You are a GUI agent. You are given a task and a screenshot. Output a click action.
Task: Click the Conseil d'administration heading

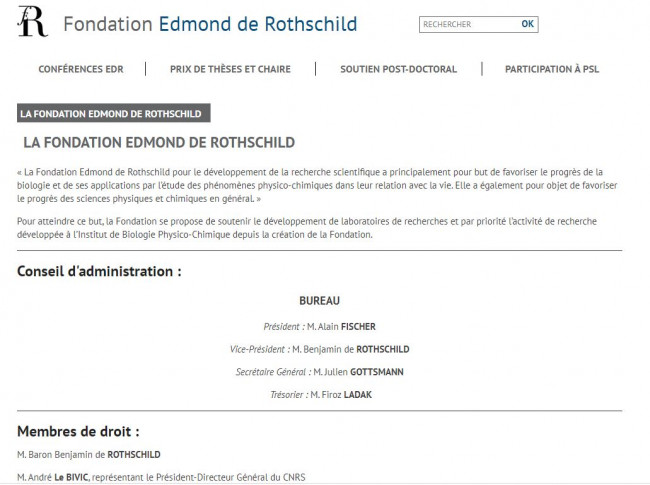coord(99,272)
